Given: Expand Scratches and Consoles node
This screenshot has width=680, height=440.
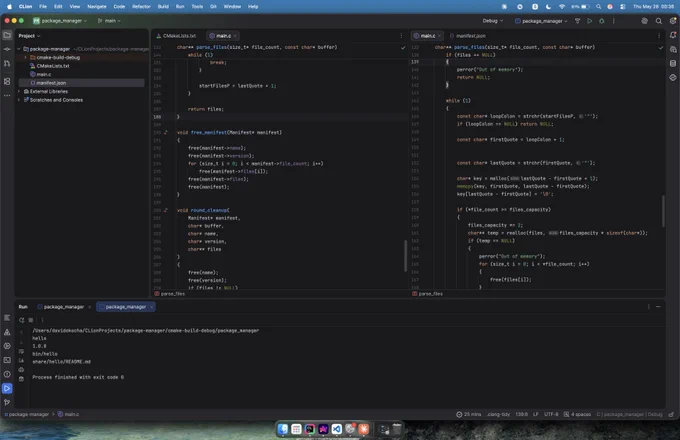Looking at the screenshot, I should click(x=19, y=100).
